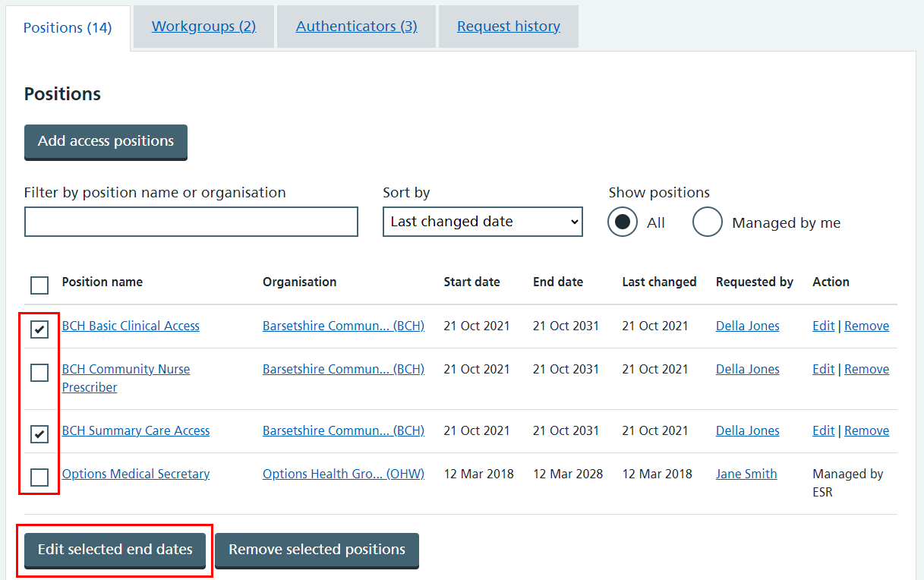Click the Position name column header
This screenshot has width=924, height=580.
[x=102, y=282]
